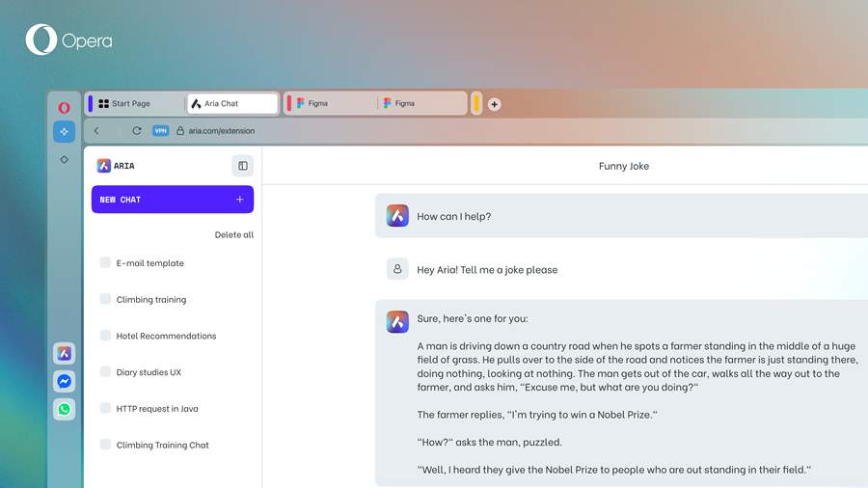Screen dimensions: 868x488
Task: Open a new browser tab
Action: [494, 104]
